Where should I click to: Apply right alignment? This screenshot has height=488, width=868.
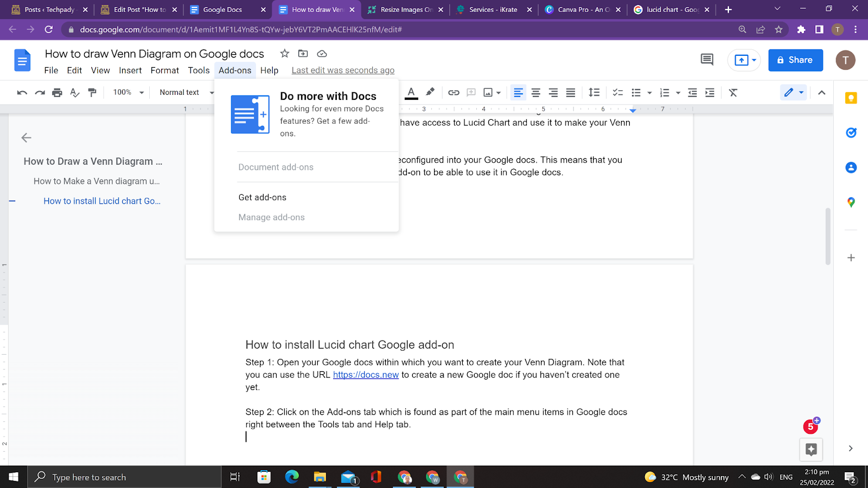[553, 93]
